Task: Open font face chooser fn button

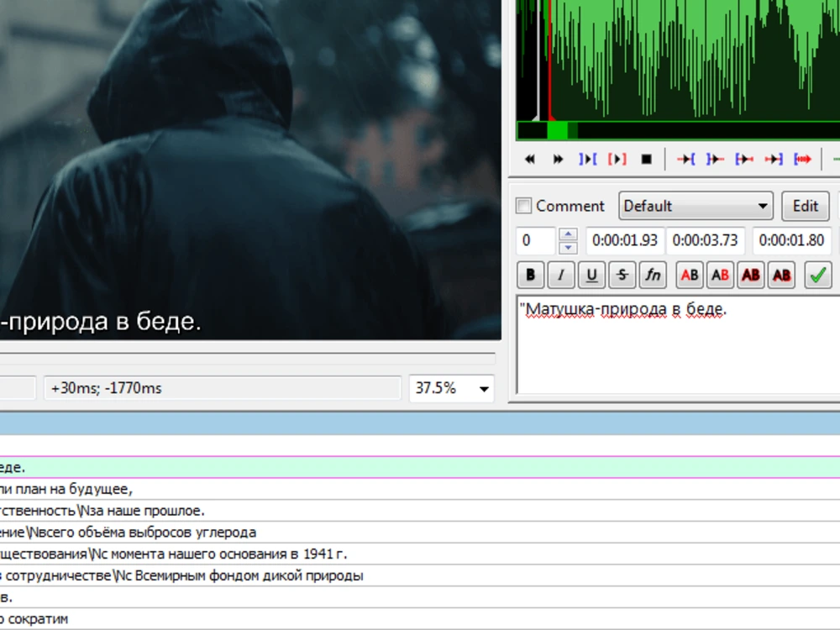Action: 653,275
